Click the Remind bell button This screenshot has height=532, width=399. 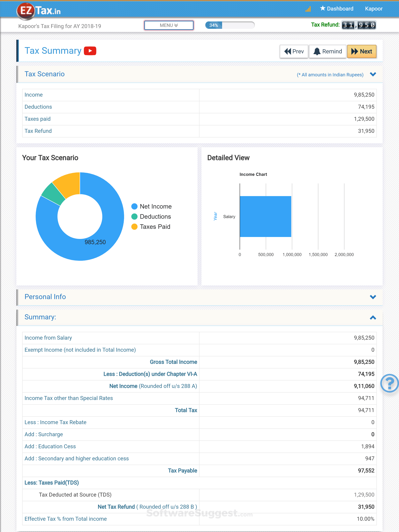coord(327,51)
